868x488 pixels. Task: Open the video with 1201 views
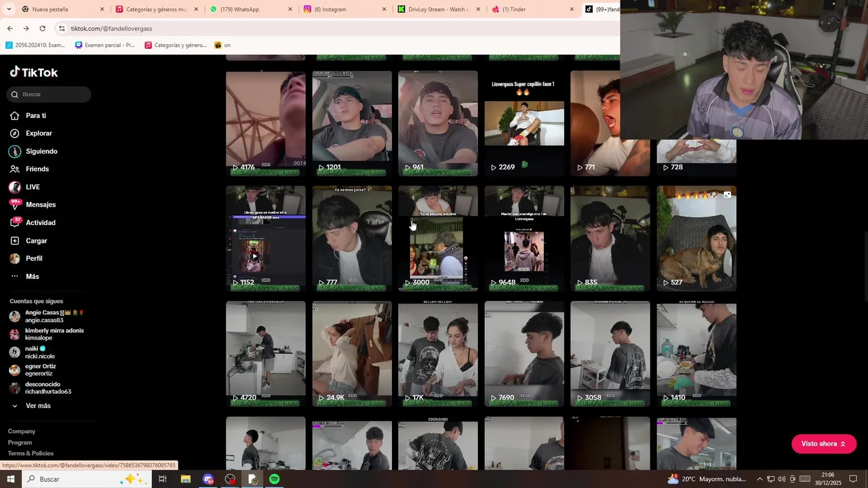(x=352, y=123)
